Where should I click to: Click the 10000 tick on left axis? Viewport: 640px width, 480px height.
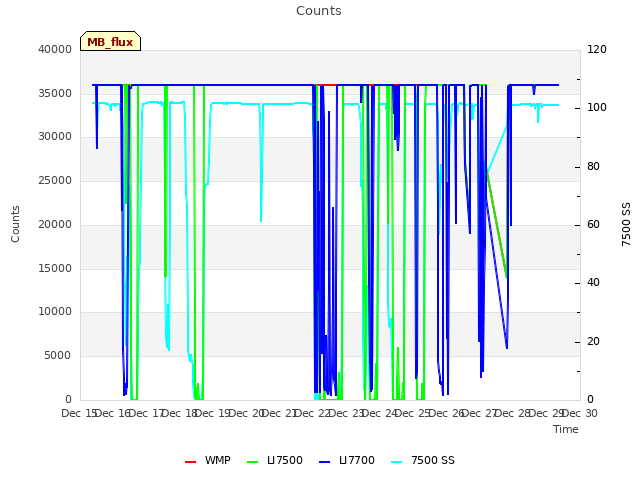(55, 311)
